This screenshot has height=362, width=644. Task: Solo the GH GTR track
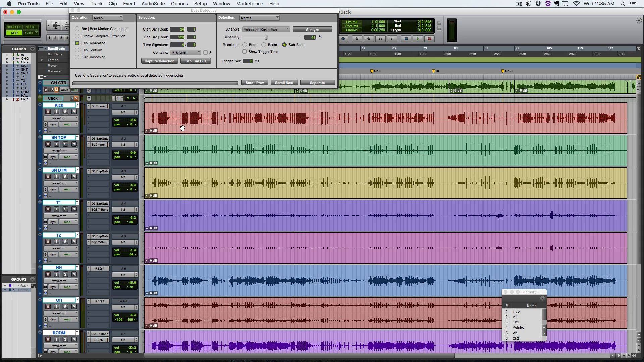pyautogui.click(x=53, y=90)
